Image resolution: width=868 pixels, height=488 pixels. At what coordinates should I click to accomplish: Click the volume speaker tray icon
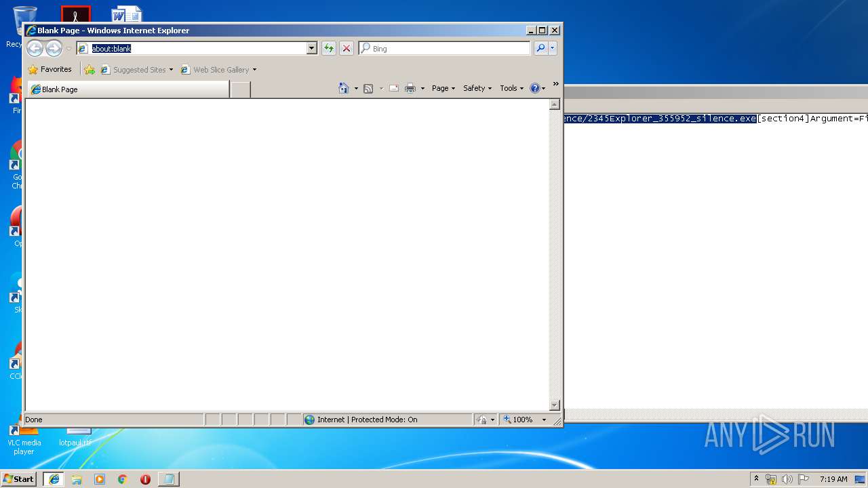pyautogui.click(x=787, y=479)
